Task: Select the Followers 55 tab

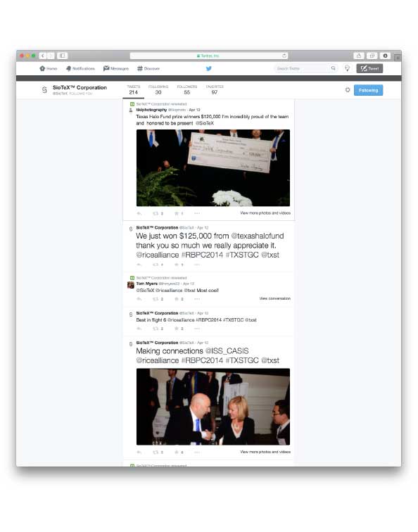Action: pos(187,90)
